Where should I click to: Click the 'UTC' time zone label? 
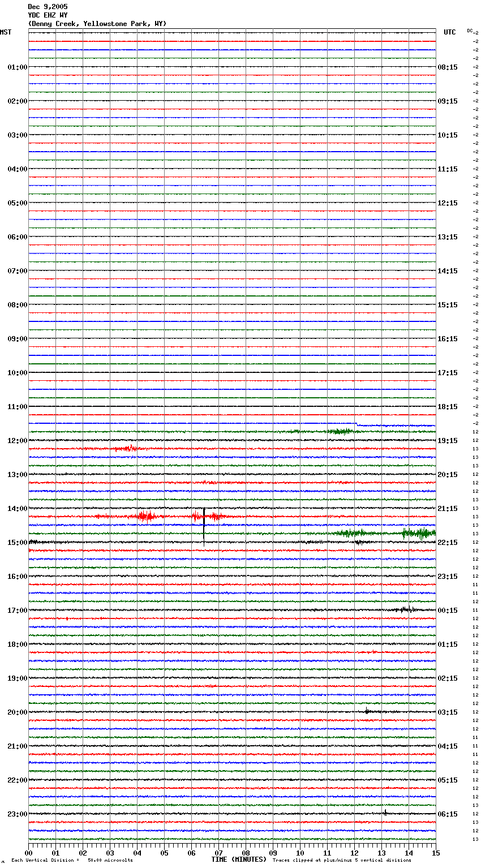click(x=450, y=32)
